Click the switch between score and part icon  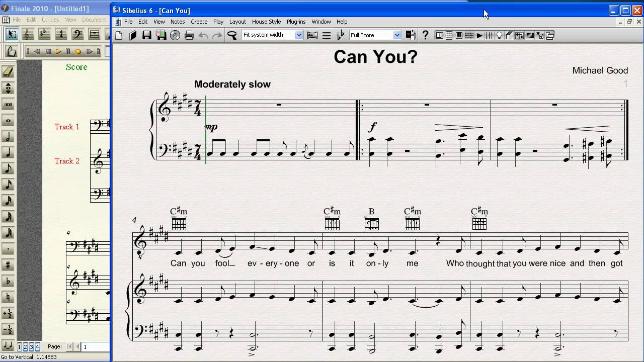[x=411, y=35]
